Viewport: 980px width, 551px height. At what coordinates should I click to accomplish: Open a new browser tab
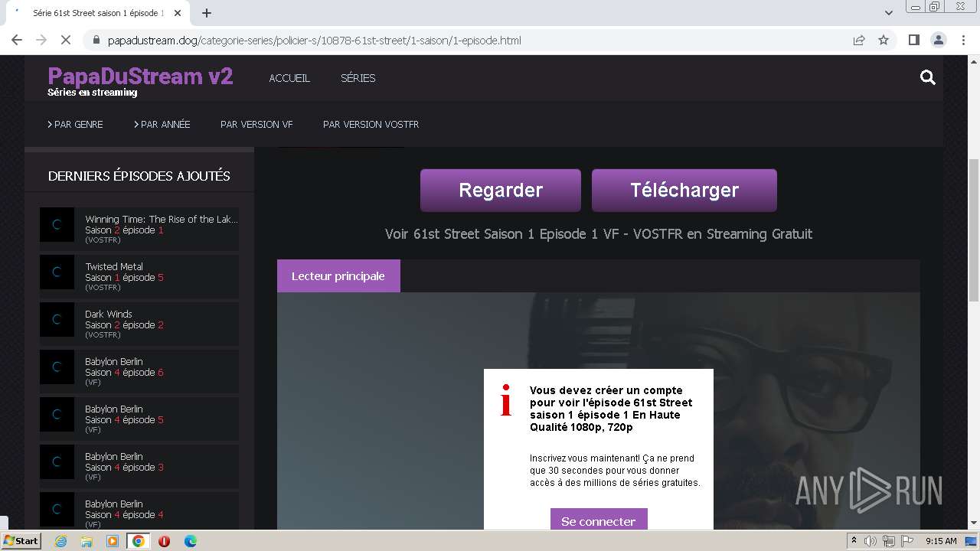pyautogui.click(x=207, y=13)
